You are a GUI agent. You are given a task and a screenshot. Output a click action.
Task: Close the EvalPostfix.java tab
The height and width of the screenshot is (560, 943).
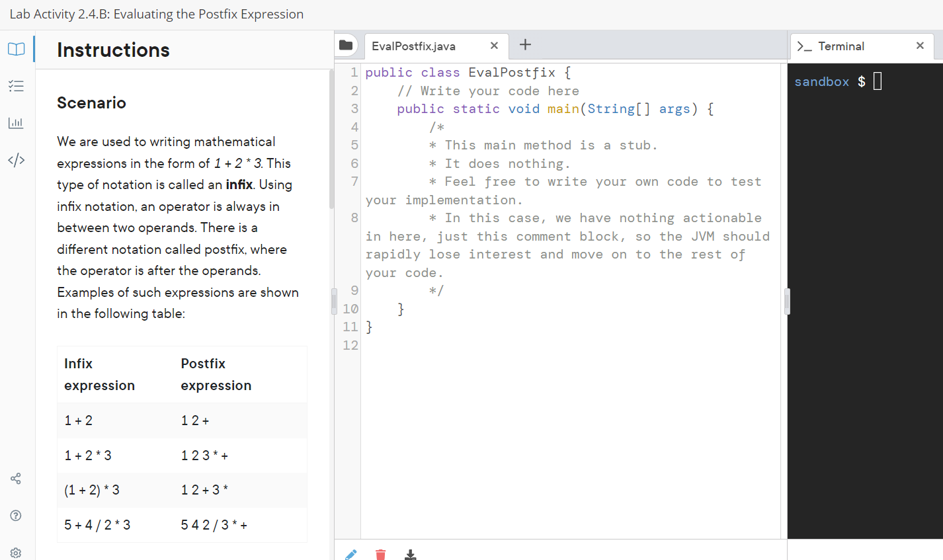493,46
